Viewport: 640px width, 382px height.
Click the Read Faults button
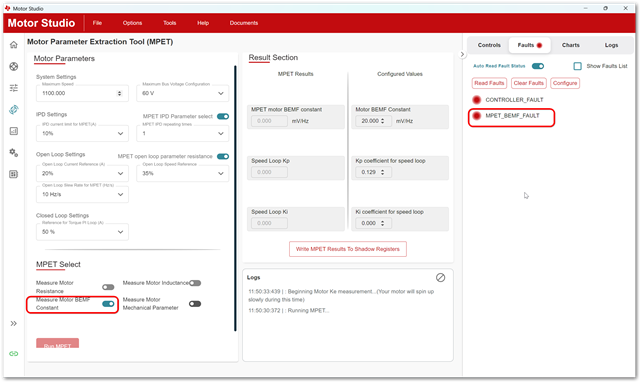[489, 83]
